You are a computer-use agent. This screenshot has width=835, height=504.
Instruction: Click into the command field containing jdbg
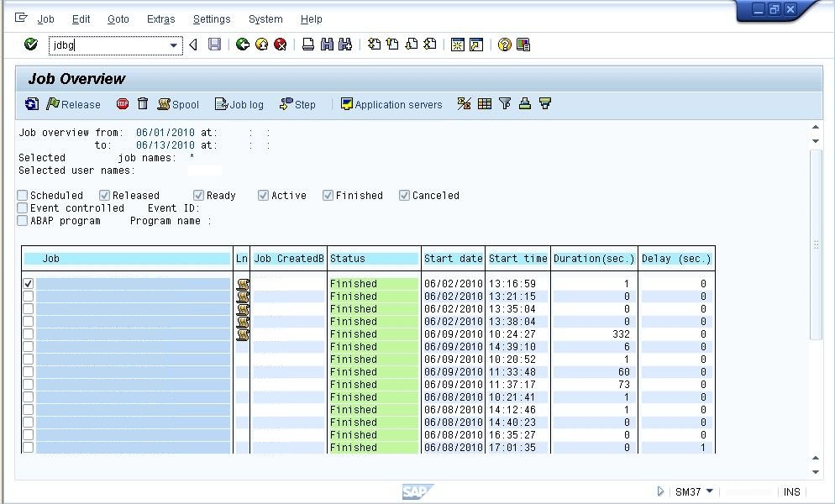click(109, 45)
